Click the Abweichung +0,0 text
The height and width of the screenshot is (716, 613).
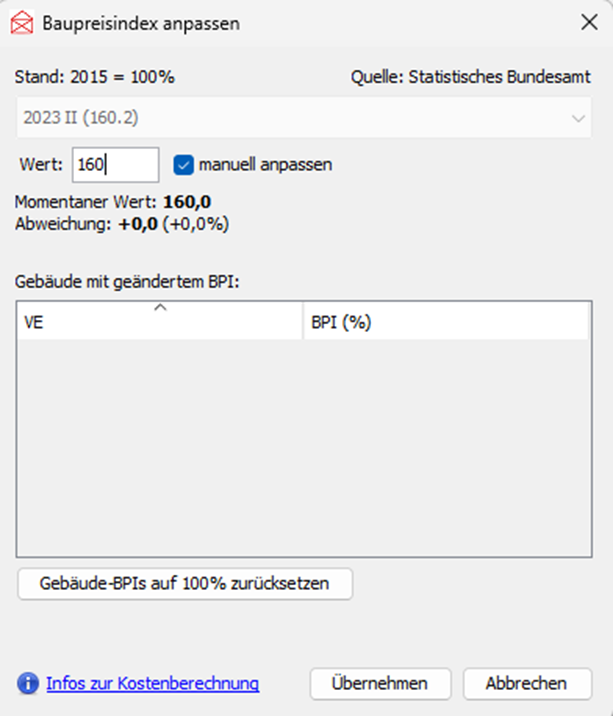click(123, 224)
